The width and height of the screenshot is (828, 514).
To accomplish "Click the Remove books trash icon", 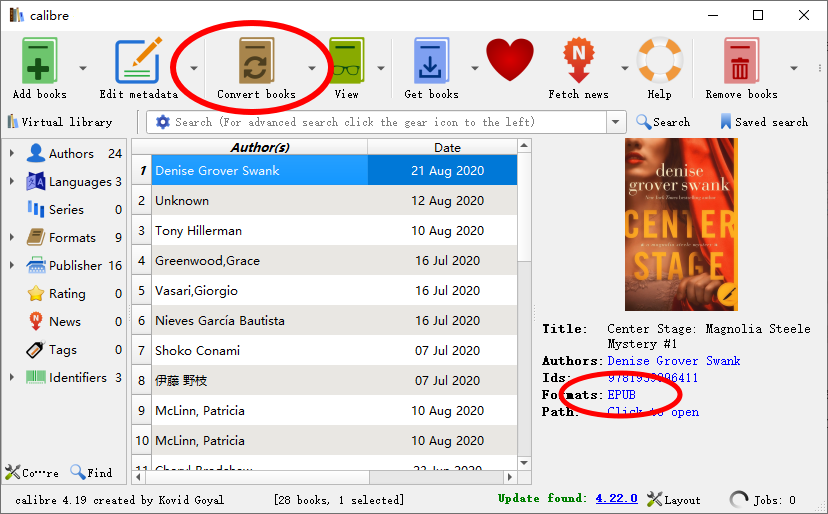I will [x=741, y=61].
